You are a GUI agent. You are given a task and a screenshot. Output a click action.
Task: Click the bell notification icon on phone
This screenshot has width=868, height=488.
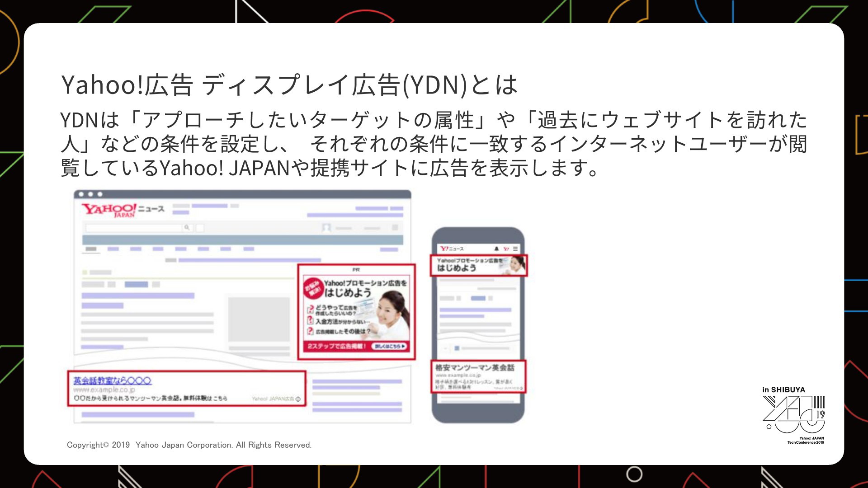point(496,249)
